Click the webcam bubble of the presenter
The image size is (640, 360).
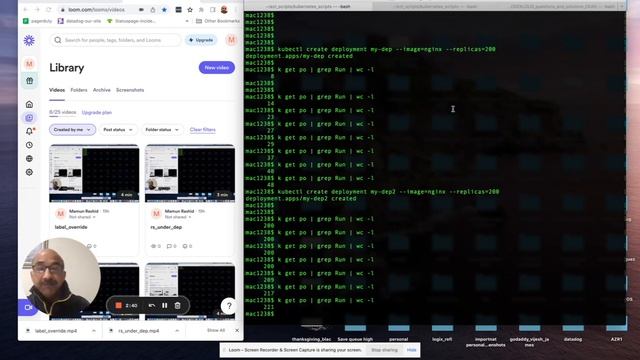tap(61, 277)
